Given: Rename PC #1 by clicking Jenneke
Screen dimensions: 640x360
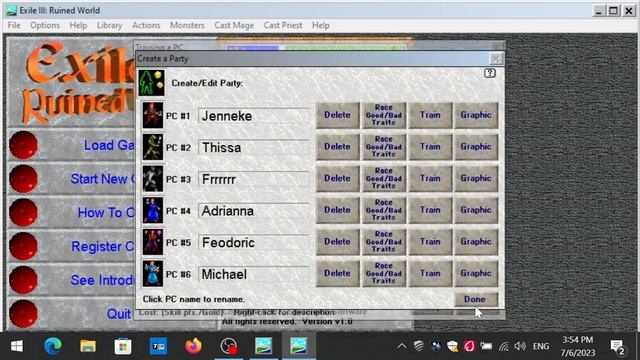Looking at the screenshot, I should tap(253, 116).
